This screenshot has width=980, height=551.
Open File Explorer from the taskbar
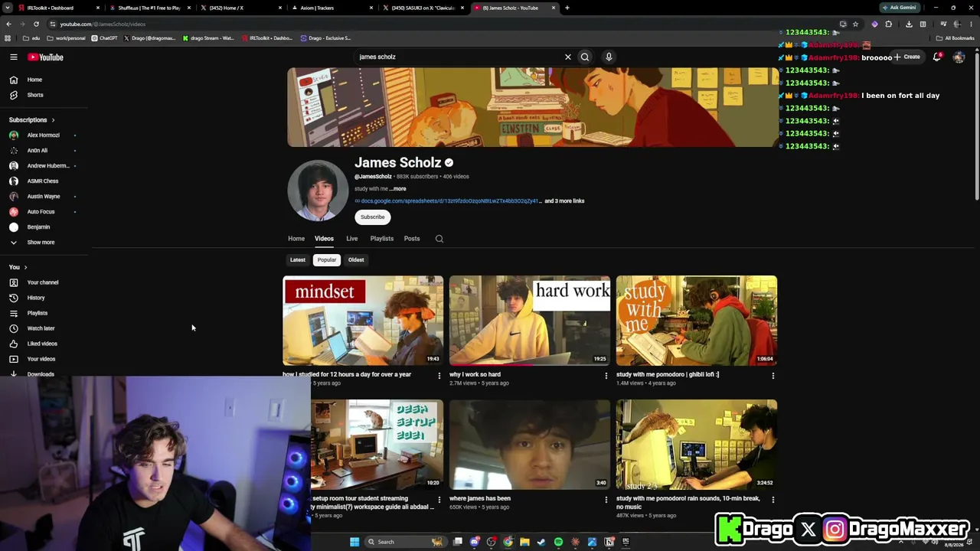point(524,542)
